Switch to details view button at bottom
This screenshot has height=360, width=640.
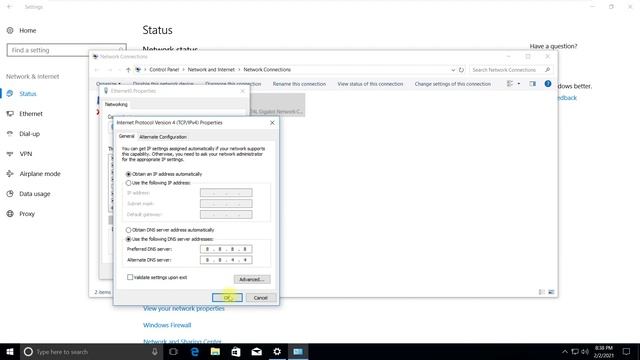click(x=542, y=292)
